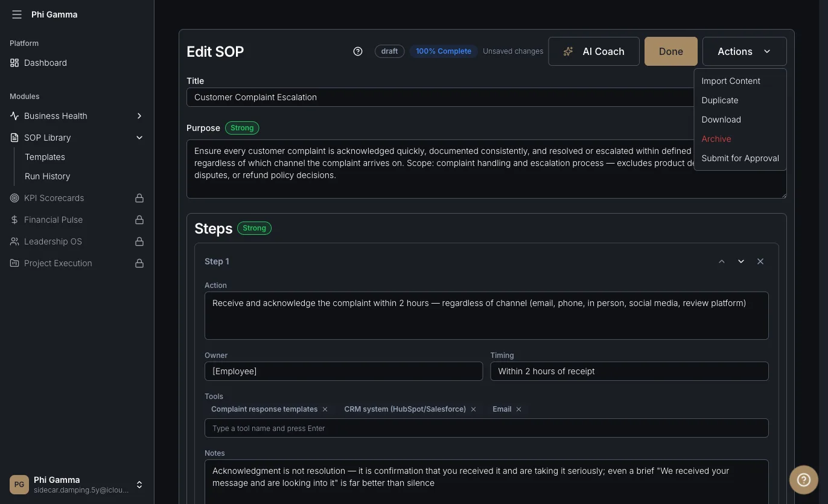Image resolution: width=828 pixels, height=504 pixels.
Task: Click the Business Health pulse icon
Action: coord(14,116)
